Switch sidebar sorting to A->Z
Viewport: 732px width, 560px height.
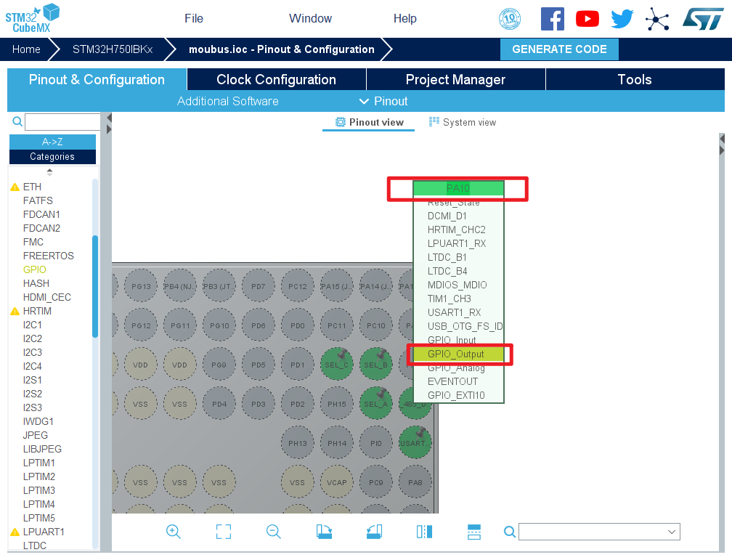(x=52, y=142)
